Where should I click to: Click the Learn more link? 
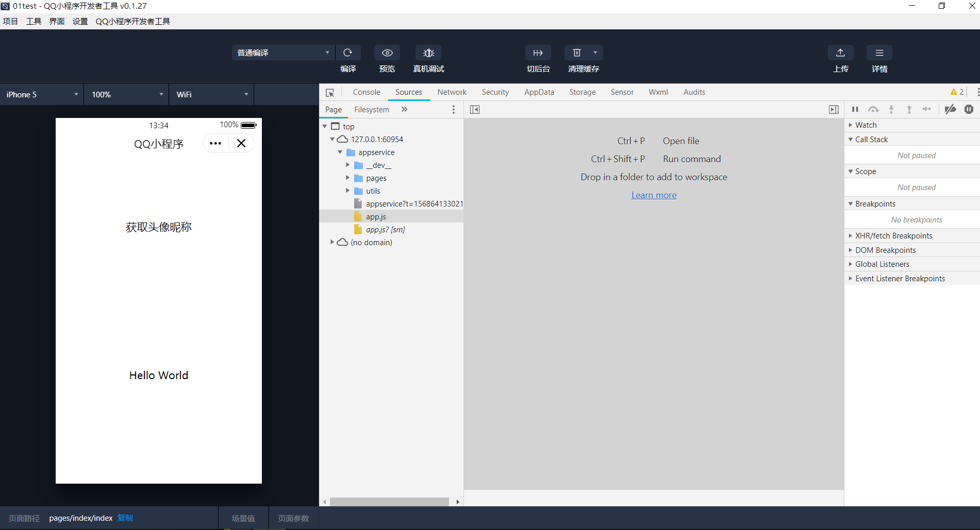point(654,195)
